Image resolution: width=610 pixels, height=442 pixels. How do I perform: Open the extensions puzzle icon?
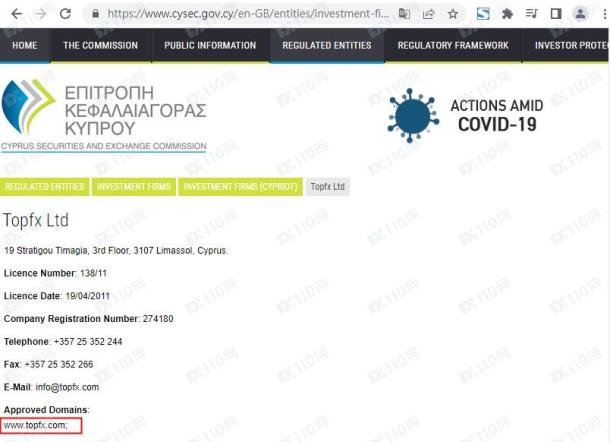click(507, 14)
